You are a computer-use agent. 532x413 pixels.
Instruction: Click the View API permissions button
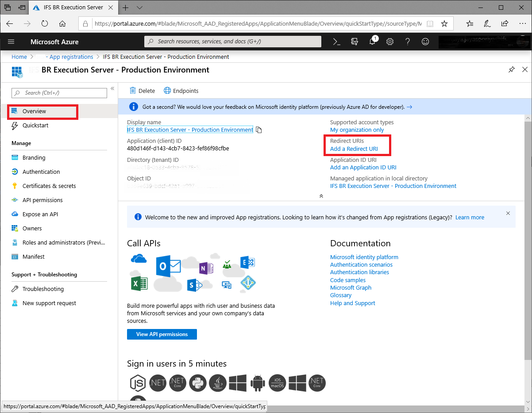click(162, 334)
